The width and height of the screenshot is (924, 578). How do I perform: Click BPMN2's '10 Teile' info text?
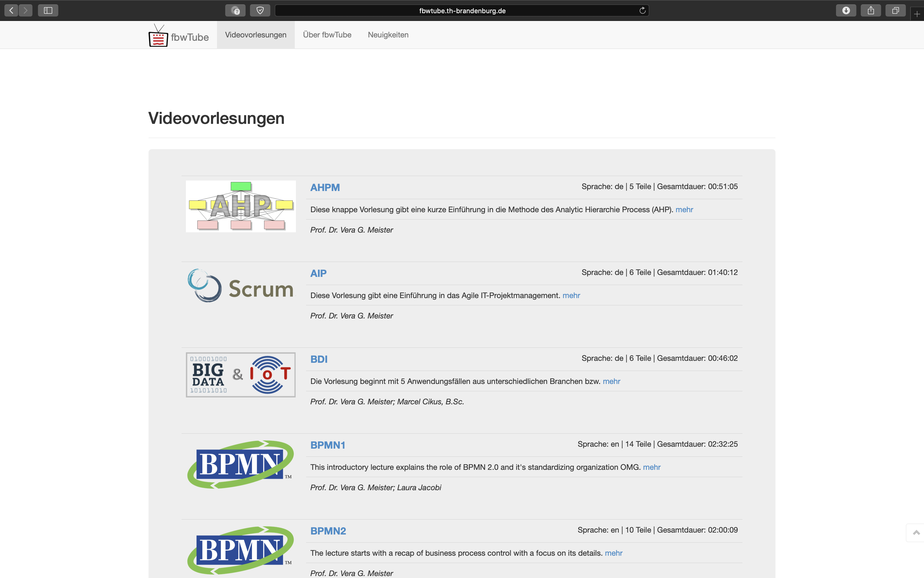638,530
